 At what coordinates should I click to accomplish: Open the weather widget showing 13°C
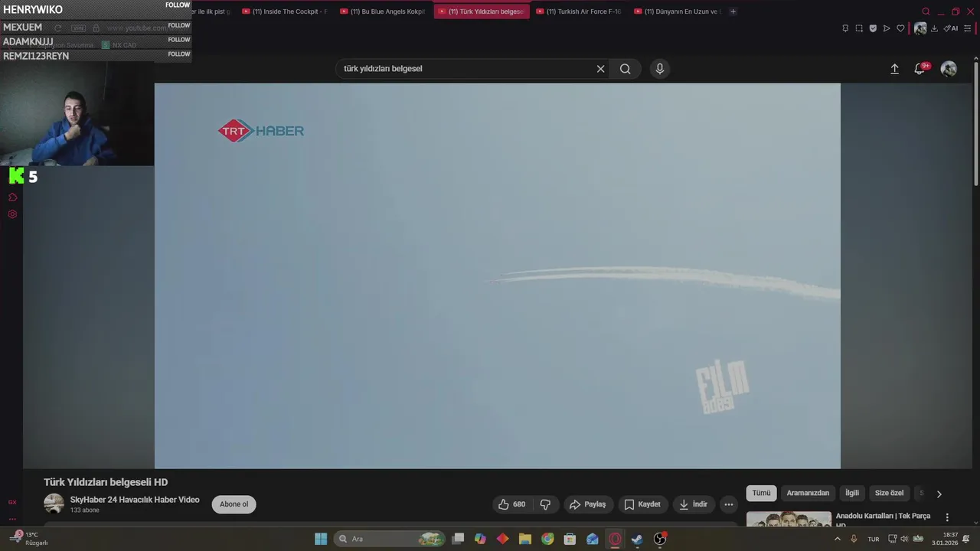pos(29,539)
